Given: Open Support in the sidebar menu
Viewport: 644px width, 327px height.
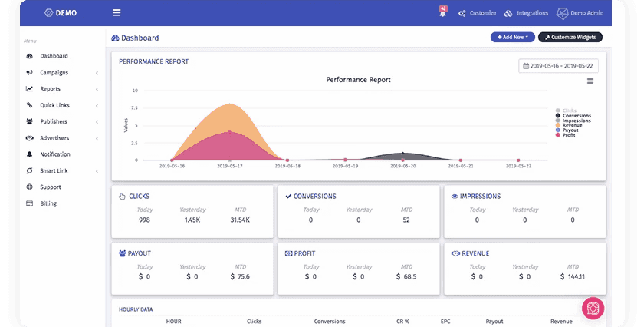Looking at the screenshot, I should coord(51,187).
